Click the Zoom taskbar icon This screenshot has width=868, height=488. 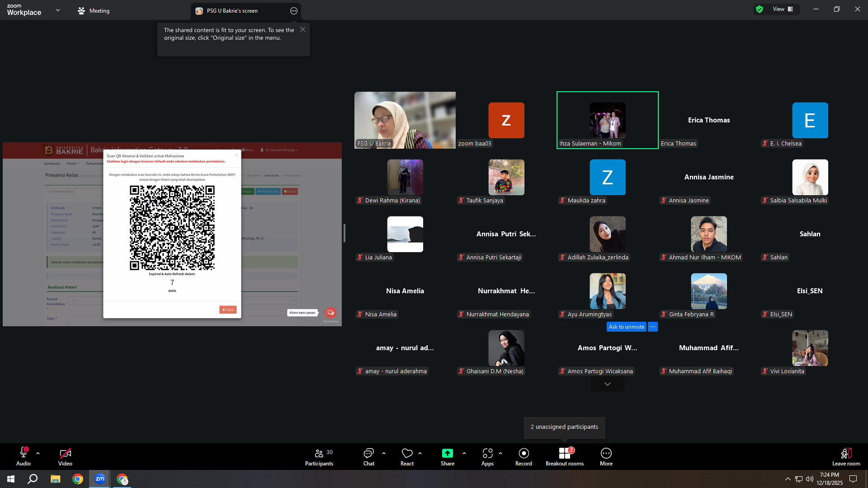point(100,479)
